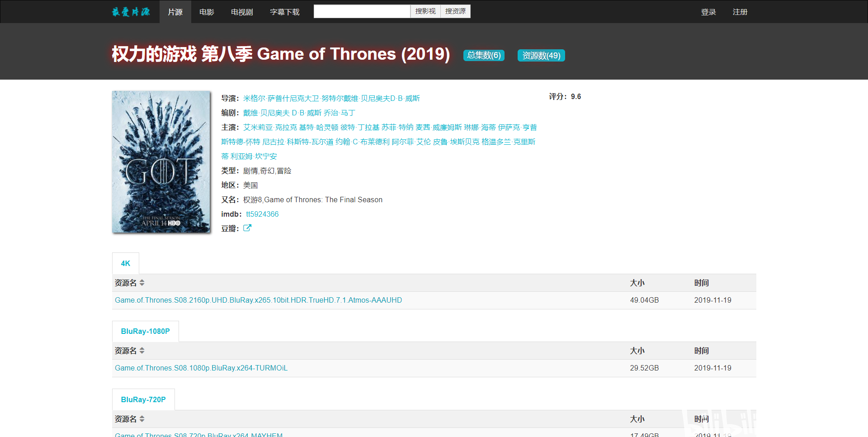Open actor 阿尔菲·艾伦's page
Image resolution: width=868 pixels, height=437 pixels.
(x=411, y=142)
